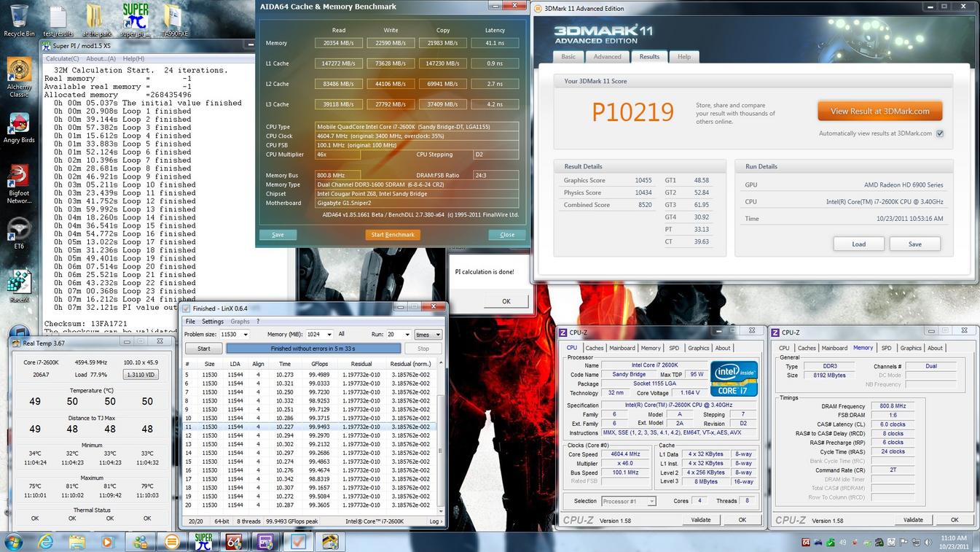Click Validate in the CPU-Z CPU window
Screen dimensions: 980x552
click(x=700, y=520)
